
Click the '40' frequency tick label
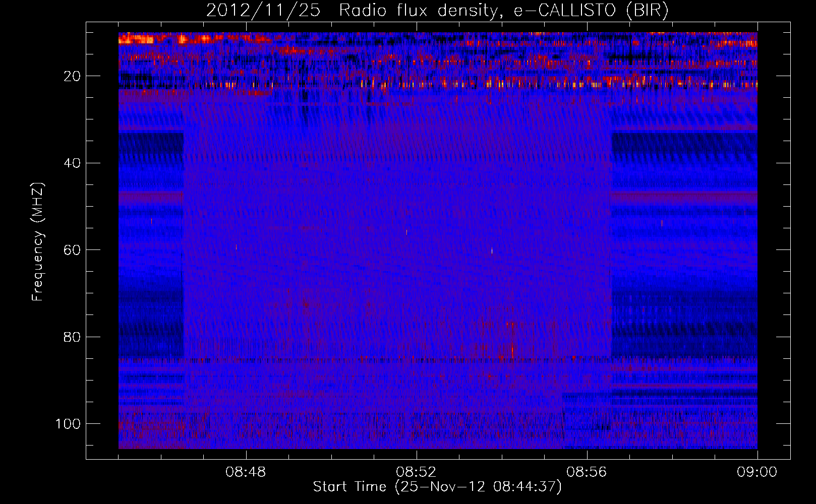[72, 163]
